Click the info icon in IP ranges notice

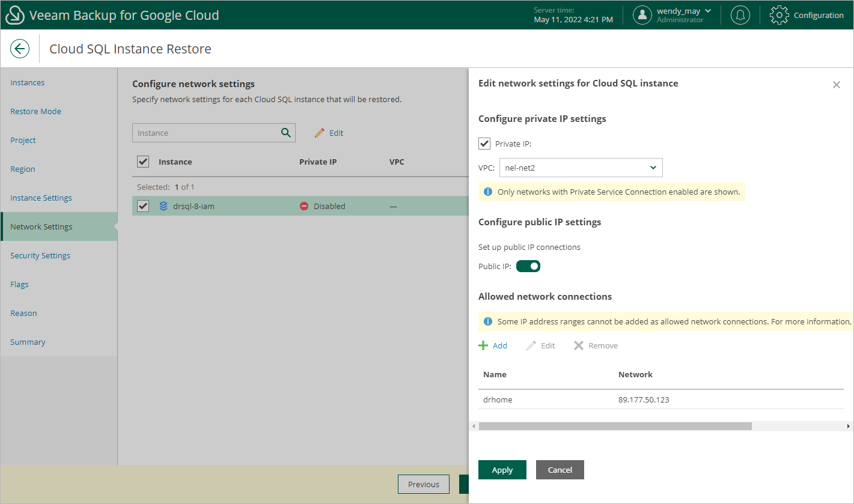[488, 321]
